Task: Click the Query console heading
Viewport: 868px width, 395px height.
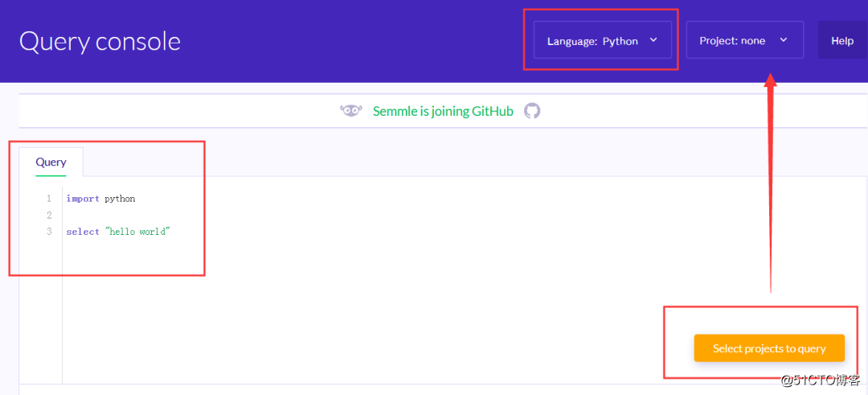Action: click(x=100, y=42)
